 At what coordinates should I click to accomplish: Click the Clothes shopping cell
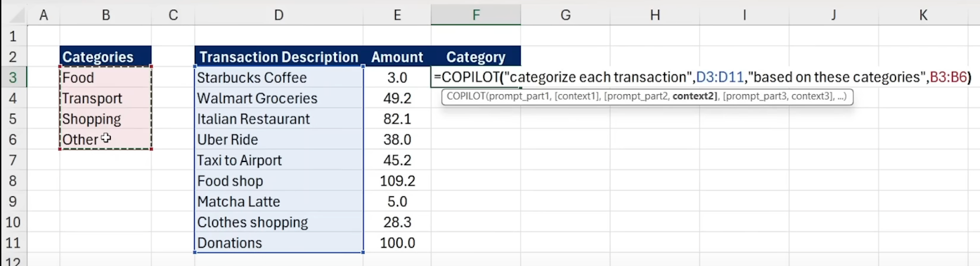click(x=279, y=222)
